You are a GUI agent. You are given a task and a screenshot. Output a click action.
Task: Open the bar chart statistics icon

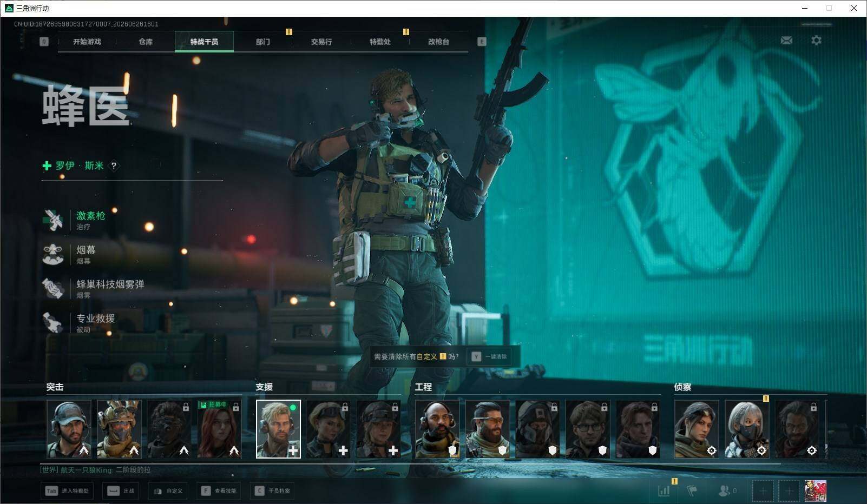(x=664, y=490)
